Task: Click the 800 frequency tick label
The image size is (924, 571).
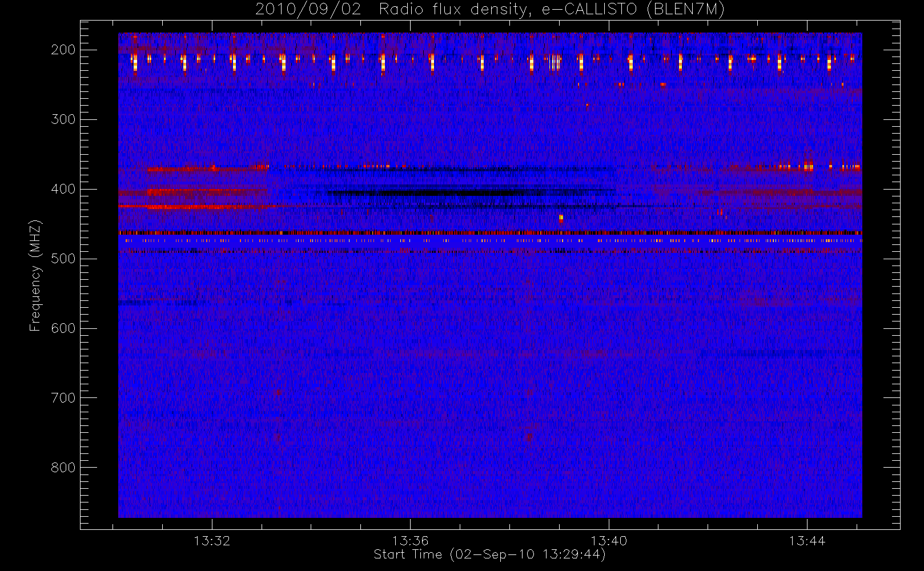Action: pos(63,468)
